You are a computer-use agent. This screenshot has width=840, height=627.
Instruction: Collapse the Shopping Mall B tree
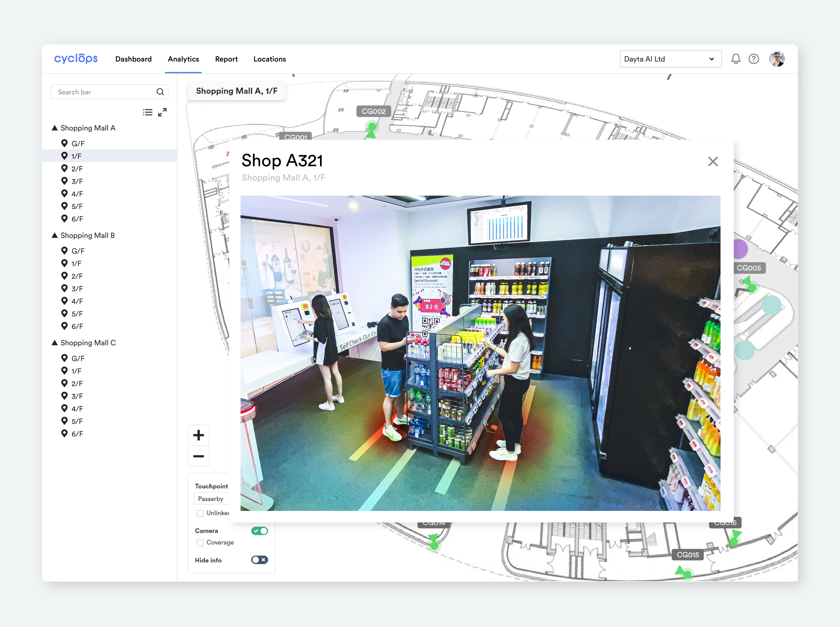(55, 235)
